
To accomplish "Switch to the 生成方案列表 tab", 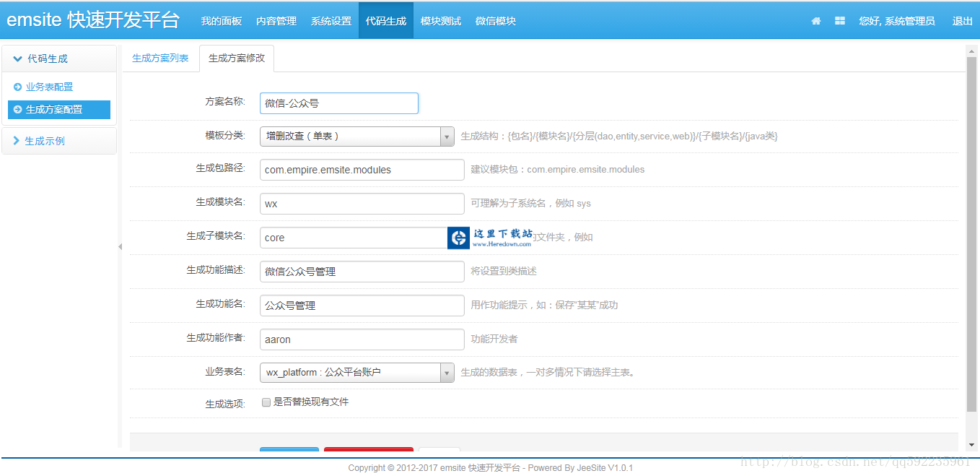I will click(x=160, y=59).
